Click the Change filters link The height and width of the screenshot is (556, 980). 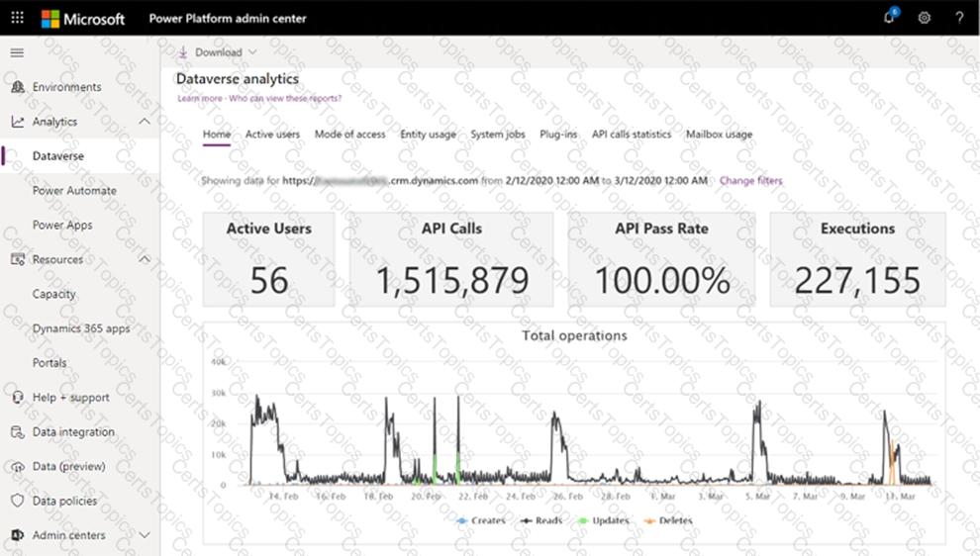pos(750,181)
